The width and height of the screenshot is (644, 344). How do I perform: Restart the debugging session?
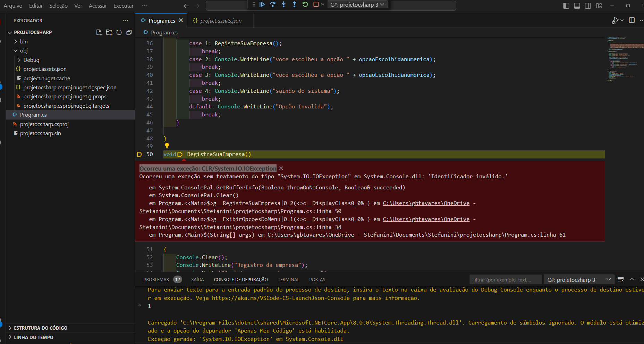pos(305,5)
